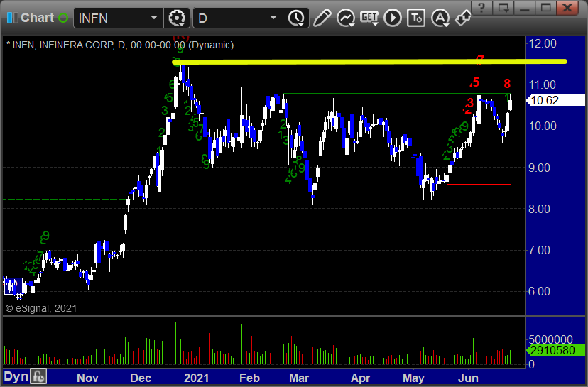The height and width of the screenshot is (387, 588).
Task: Click the 11.00 price axis label
Action: point(543,85)
